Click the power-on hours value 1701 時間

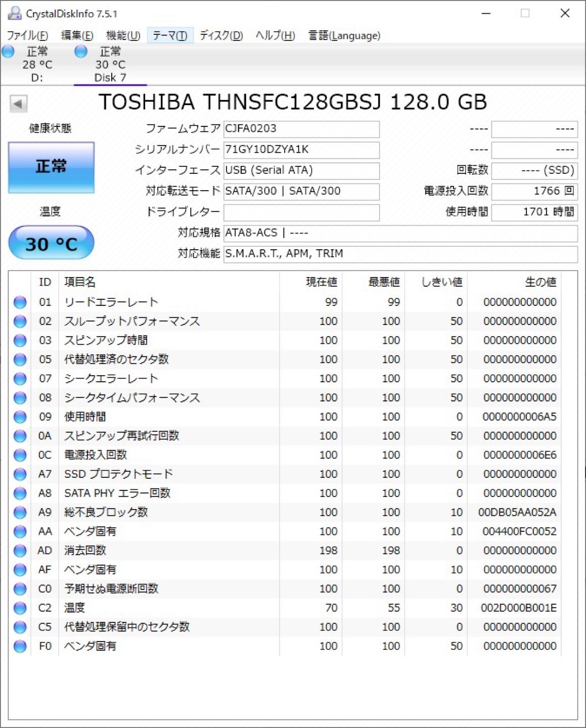click(x=534, y=212)
